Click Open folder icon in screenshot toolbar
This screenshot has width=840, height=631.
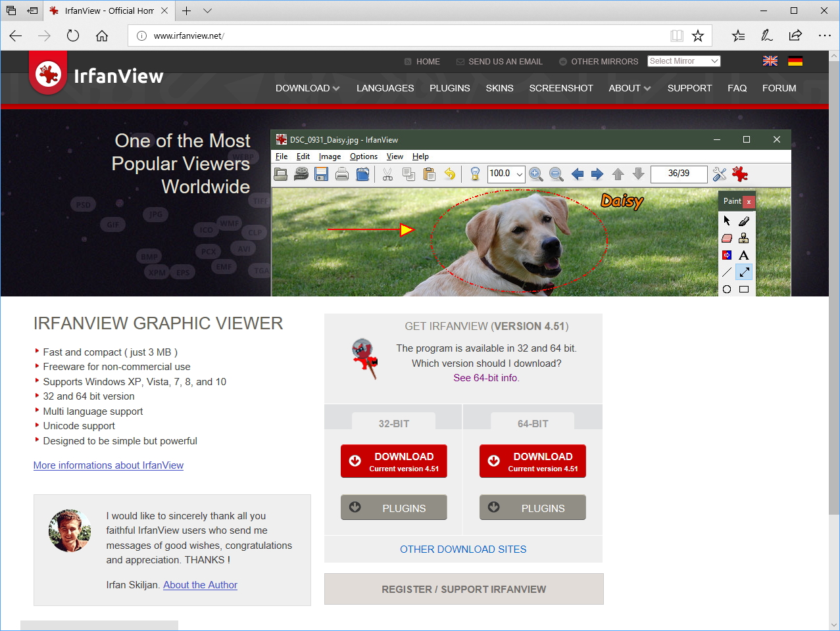[281, 174]
